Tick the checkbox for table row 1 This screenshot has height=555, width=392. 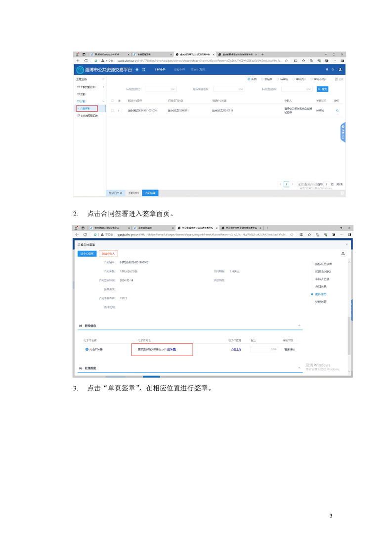tap(112, 110)
